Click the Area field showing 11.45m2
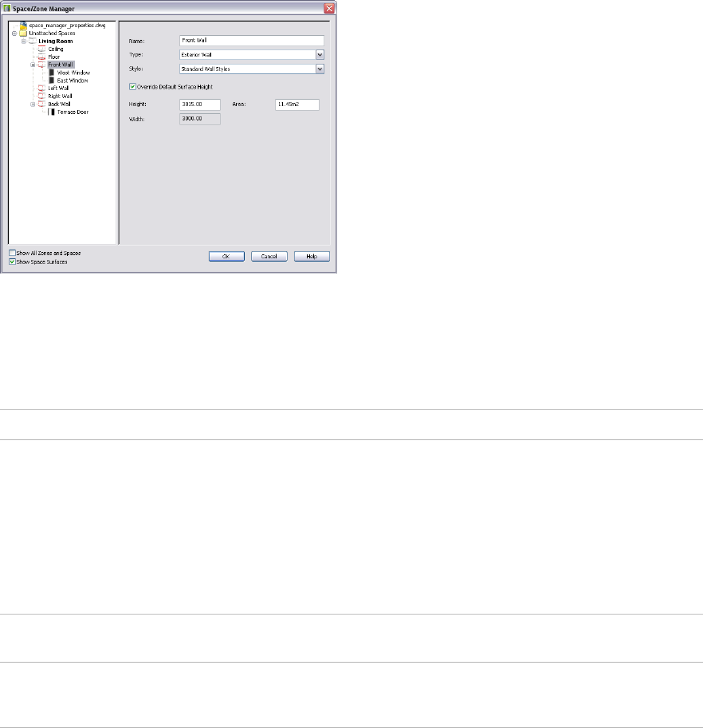 [297, 104]
